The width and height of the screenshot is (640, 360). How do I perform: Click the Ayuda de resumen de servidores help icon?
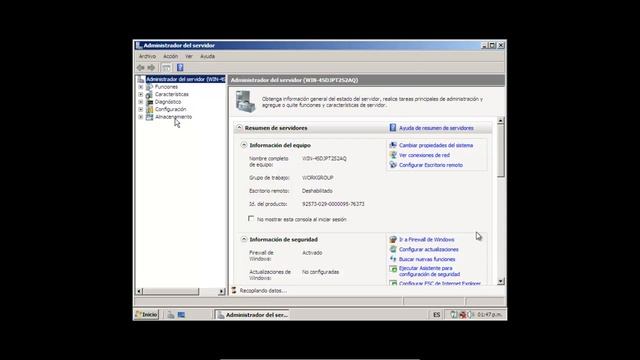coord(393,128)
